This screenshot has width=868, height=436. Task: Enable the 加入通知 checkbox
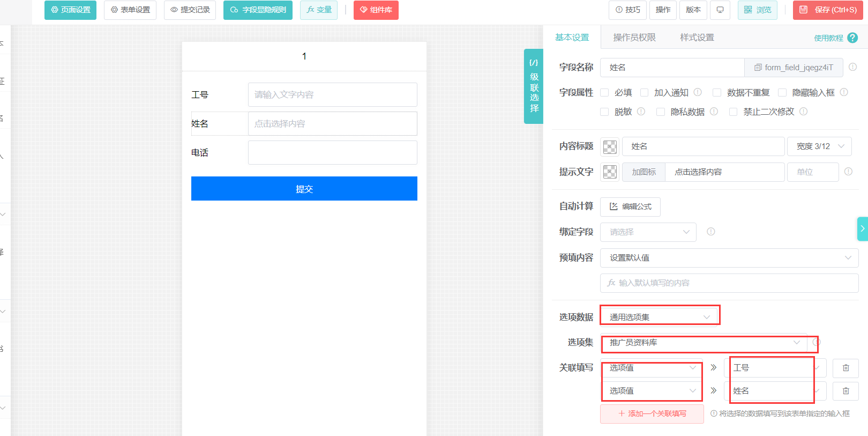645,93
